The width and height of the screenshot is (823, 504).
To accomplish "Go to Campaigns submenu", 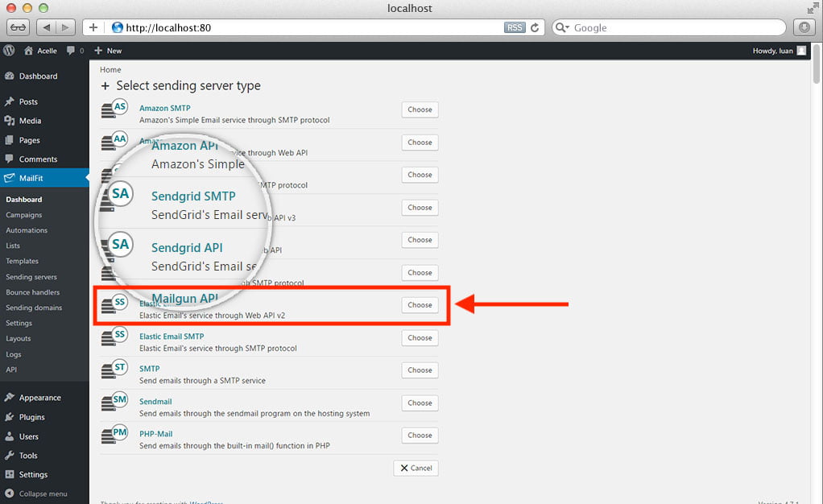I will coord(23,215).
